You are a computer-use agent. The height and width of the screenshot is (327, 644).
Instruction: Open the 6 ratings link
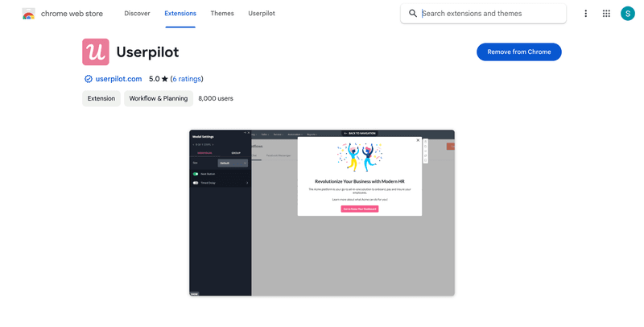pyautogui.click(x=187, y=79)
